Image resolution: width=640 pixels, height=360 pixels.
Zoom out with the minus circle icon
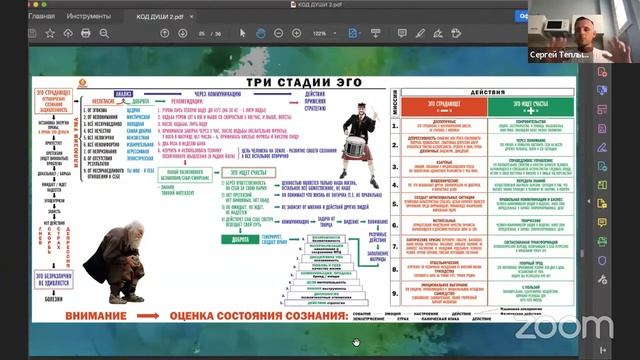[x=278, y=33]
